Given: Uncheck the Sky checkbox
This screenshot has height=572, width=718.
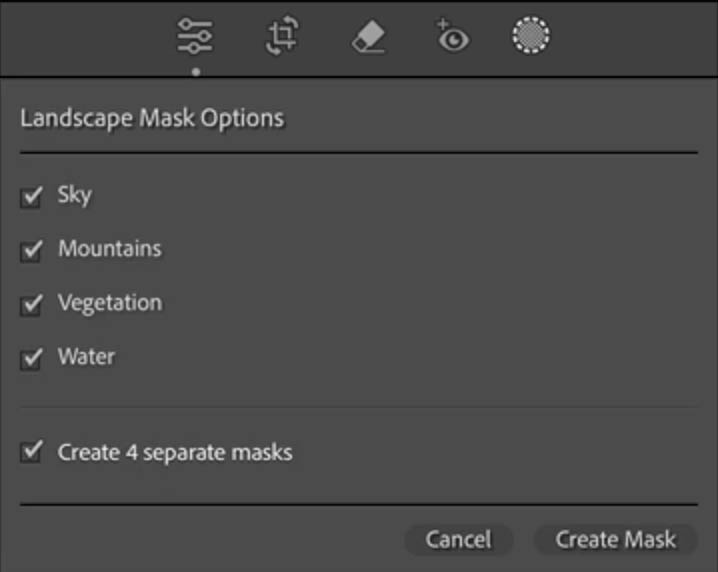Looking at the screenshot, I should coord(31,197).
